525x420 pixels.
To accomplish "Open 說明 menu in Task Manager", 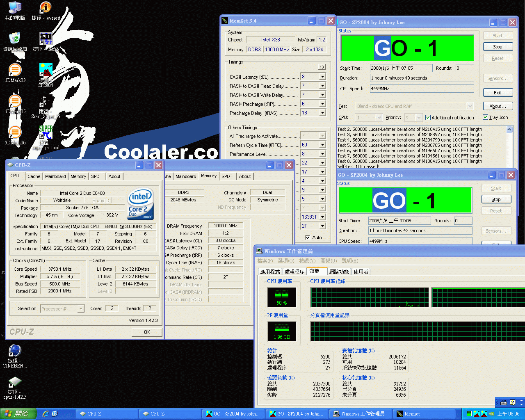I will click(350, 261).
